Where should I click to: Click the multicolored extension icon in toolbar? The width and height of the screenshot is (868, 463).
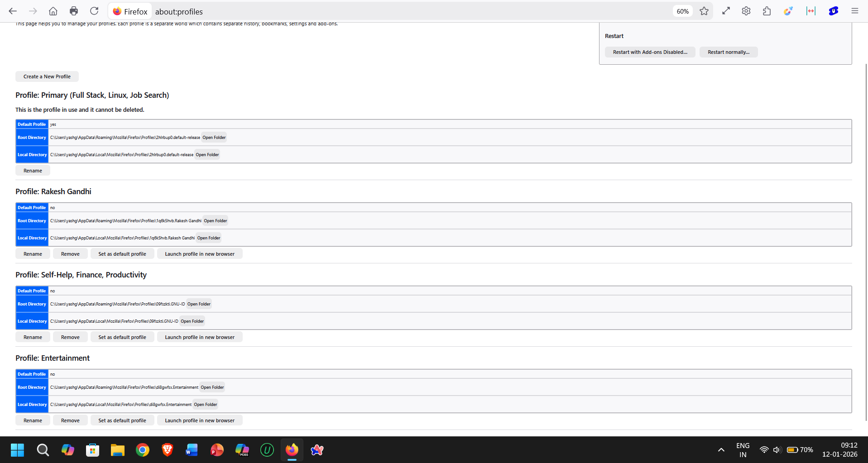788,11
